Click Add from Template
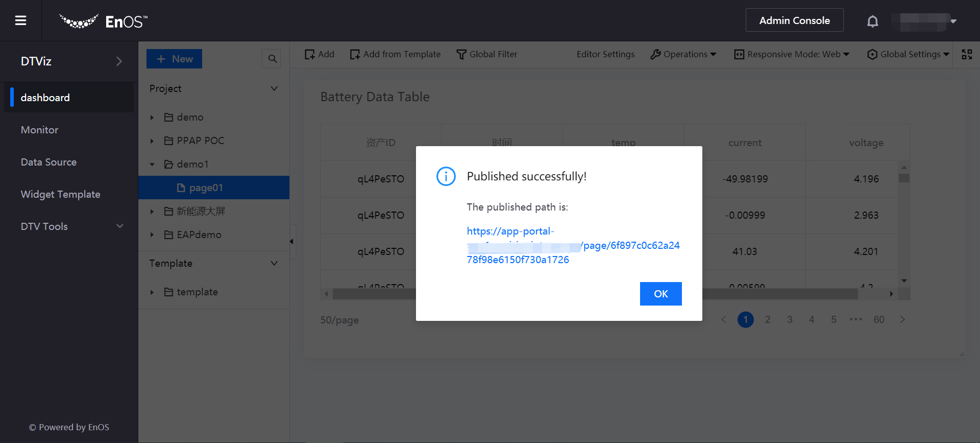The height and width of the screenshot is (443, 980). click(395, 54)
